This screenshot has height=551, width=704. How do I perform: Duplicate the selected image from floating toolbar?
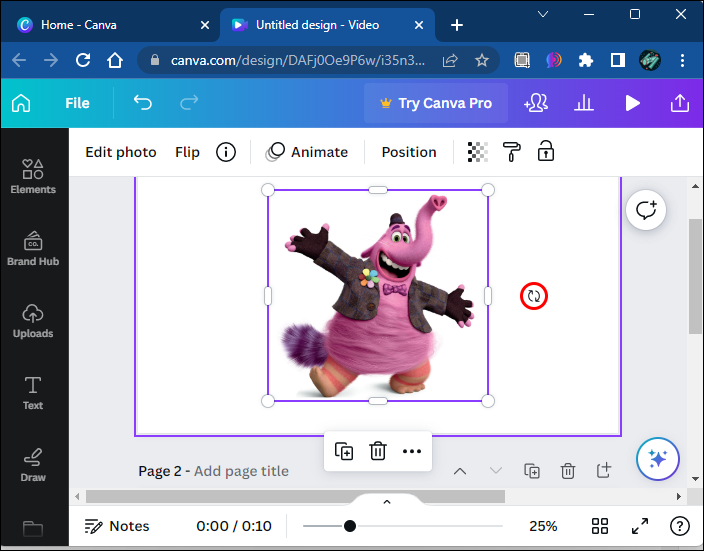(344, 451)
